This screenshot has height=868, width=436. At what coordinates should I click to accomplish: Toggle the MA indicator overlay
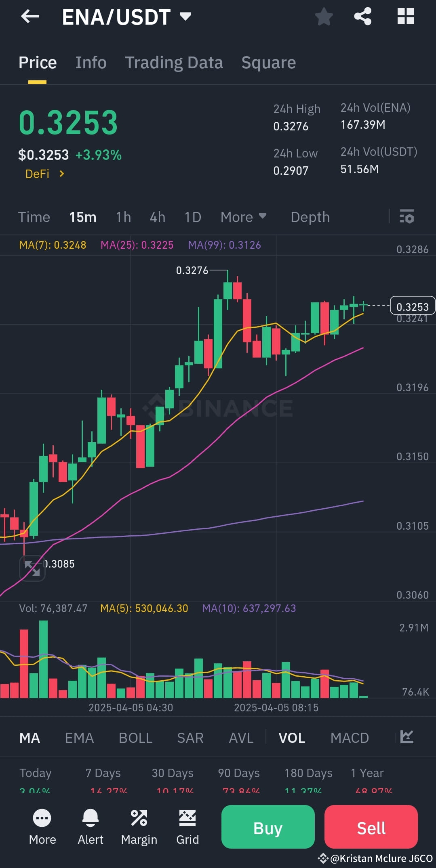(29, 737)
